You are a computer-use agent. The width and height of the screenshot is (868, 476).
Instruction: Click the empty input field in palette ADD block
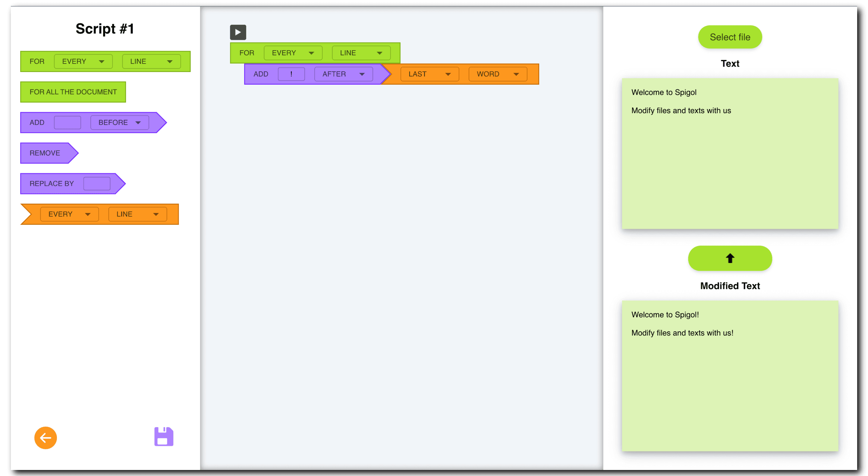(x=68, y=122)
